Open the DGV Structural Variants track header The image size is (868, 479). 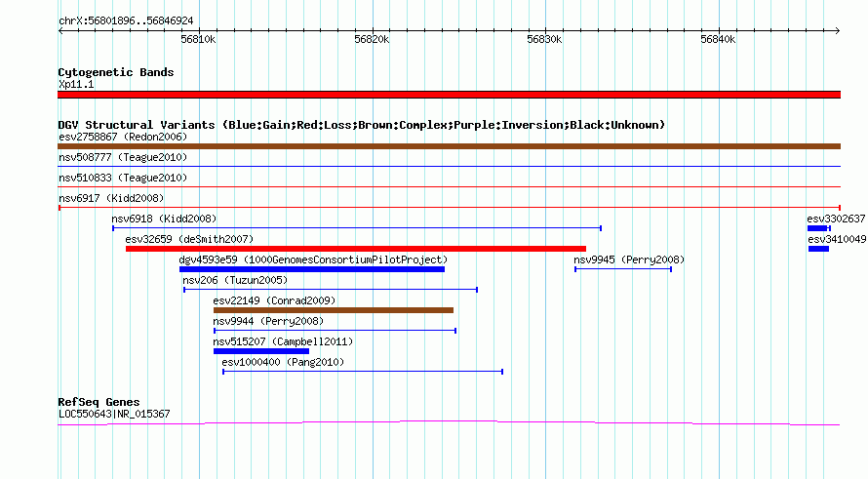coord(362,125)
